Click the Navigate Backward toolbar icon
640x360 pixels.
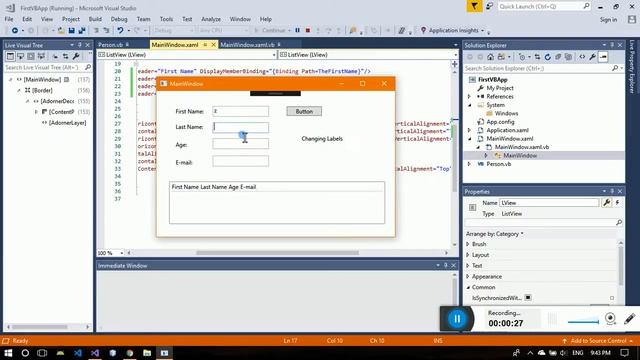click(15, 30)
